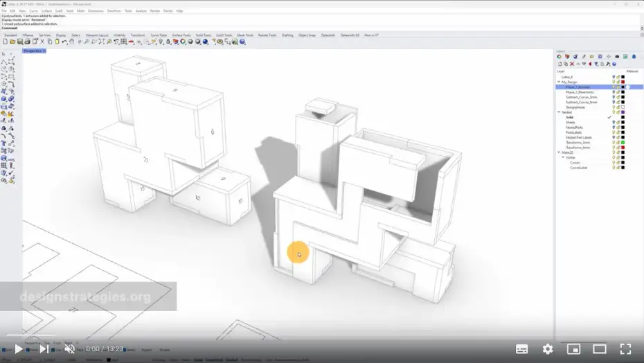Click the Cut scissors icon

click(x=42, y=42)
